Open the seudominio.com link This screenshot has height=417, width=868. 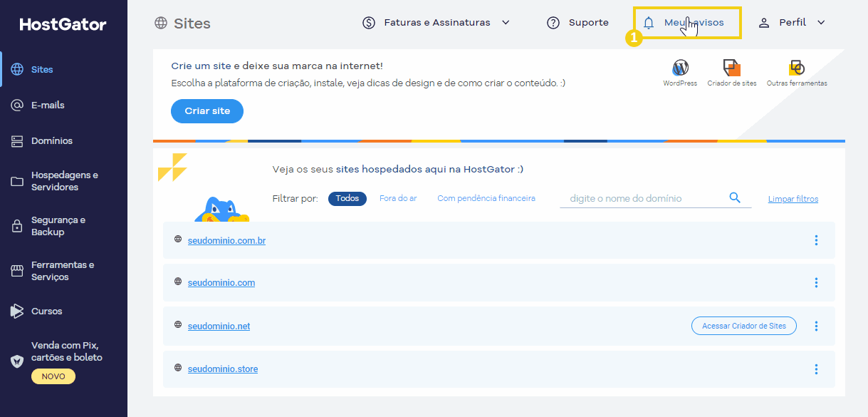(221, 283)
